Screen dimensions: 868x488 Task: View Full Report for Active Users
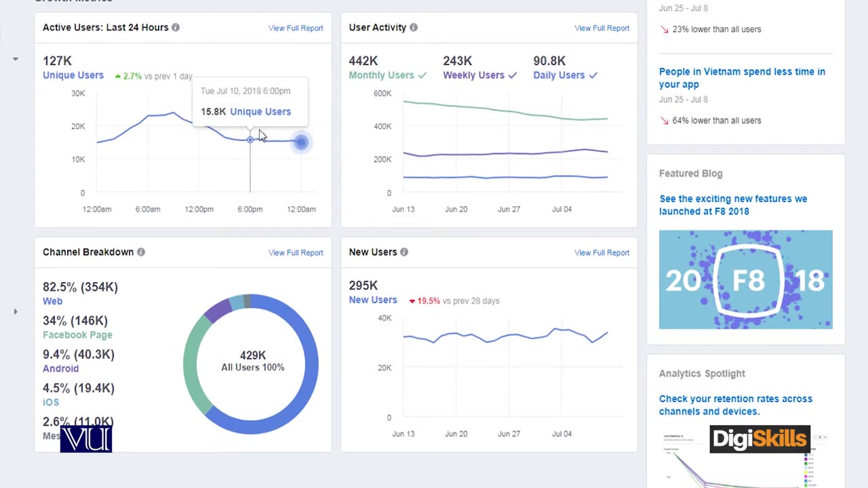pos(296,28)
